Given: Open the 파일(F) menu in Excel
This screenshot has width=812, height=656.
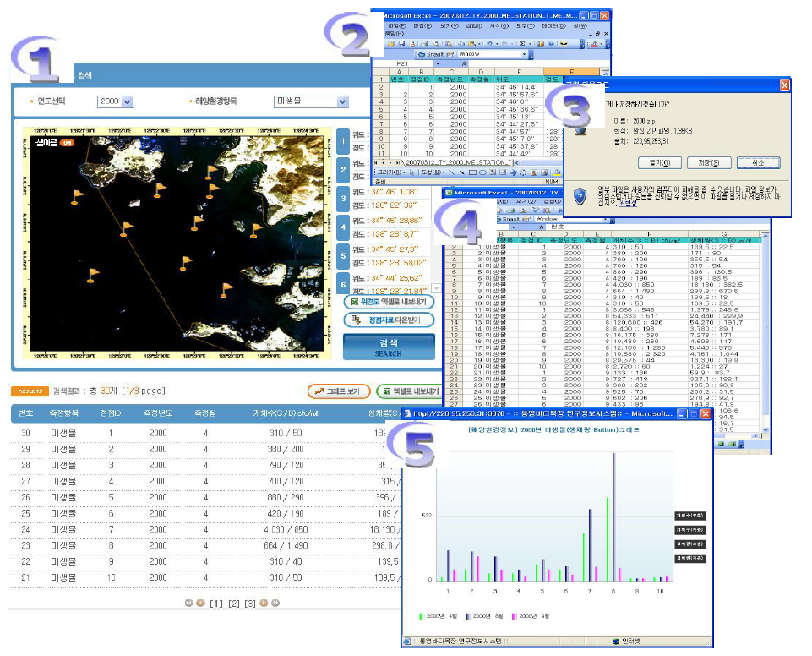Looking at the screenshot, I should 397,25.
